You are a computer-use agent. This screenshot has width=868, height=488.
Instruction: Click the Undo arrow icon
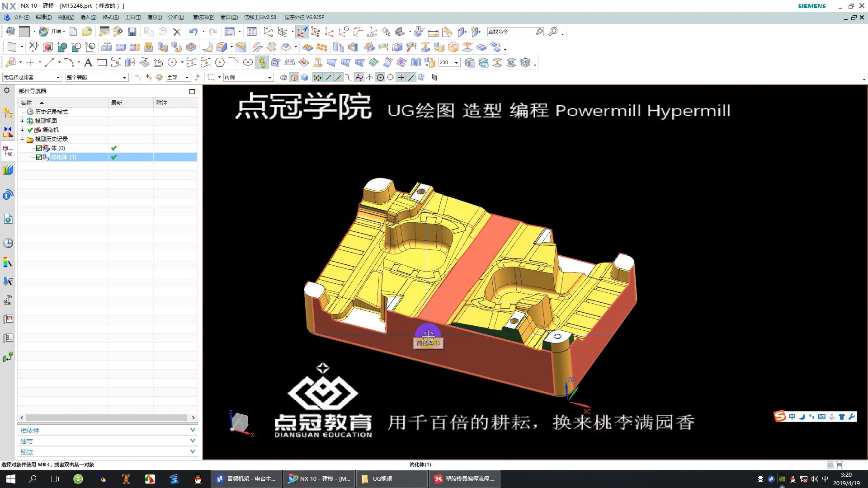(x=193, y=32)
